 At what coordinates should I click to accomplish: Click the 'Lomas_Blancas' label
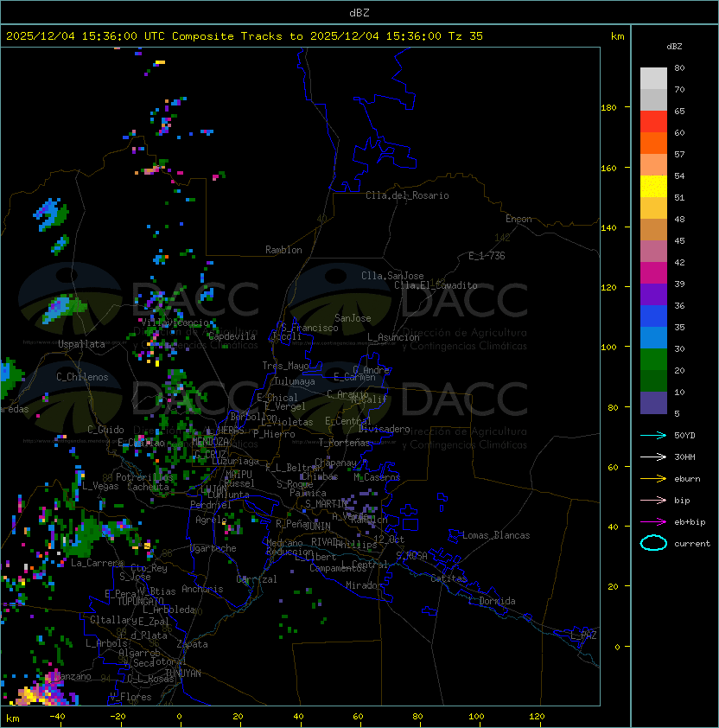pos(496,535)
